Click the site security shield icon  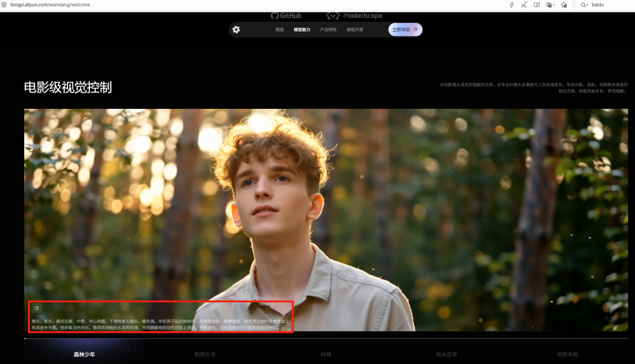[x=4, y=5]
